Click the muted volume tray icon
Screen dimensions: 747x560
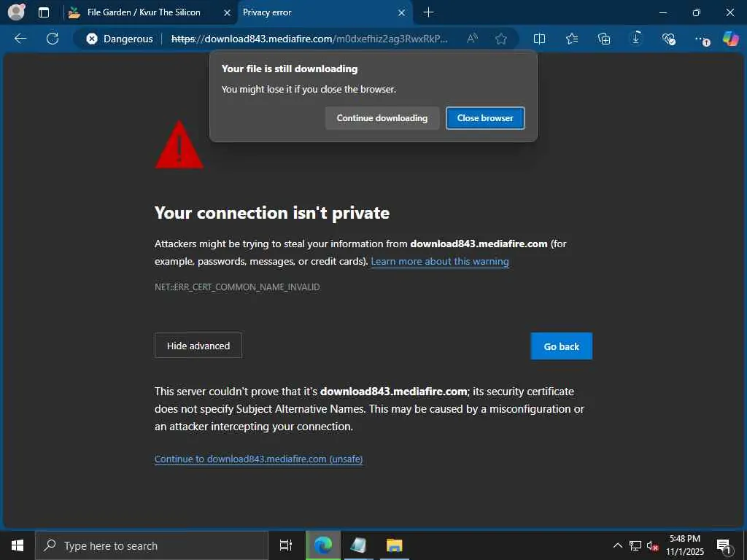click(653, 545)
